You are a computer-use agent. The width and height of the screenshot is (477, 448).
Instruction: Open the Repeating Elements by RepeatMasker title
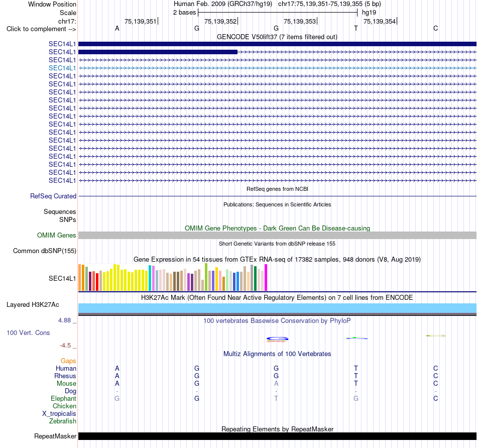[277, 429]
